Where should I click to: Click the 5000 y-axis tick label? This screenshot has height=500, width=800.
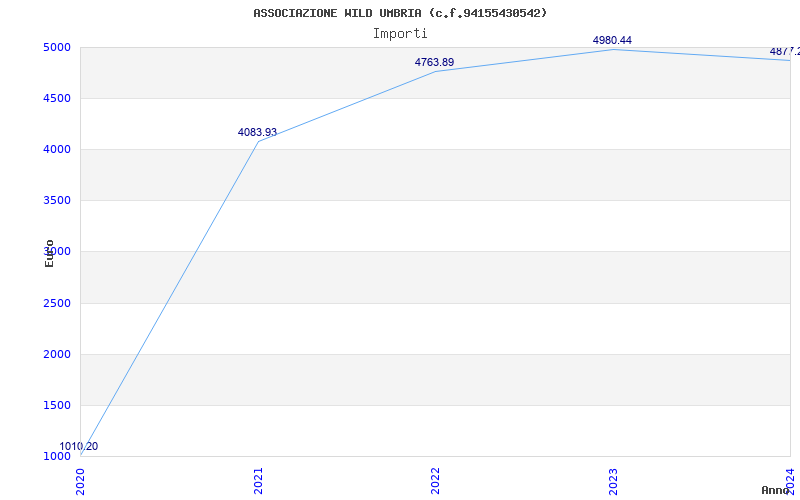(57, 47)
